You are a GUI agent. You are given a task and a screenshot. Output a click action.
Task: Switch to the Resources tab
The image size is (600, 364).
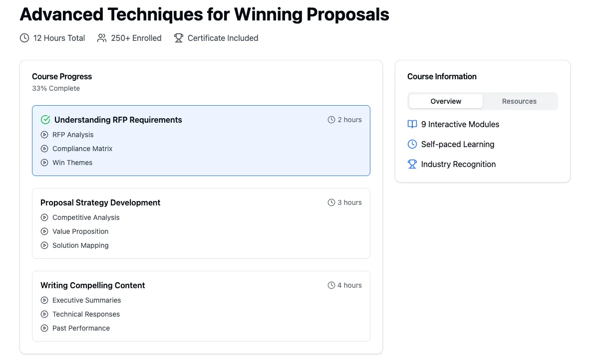coord(519,101)
